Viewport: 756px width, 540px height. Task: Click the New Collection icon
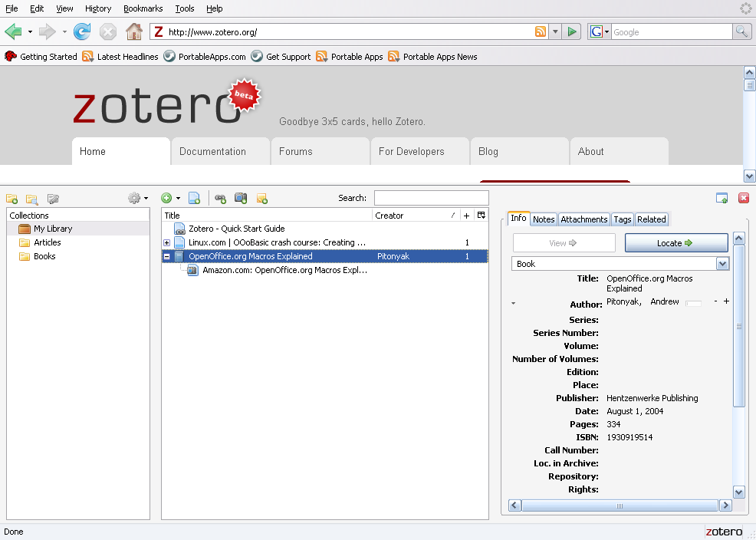pos(12,199)
